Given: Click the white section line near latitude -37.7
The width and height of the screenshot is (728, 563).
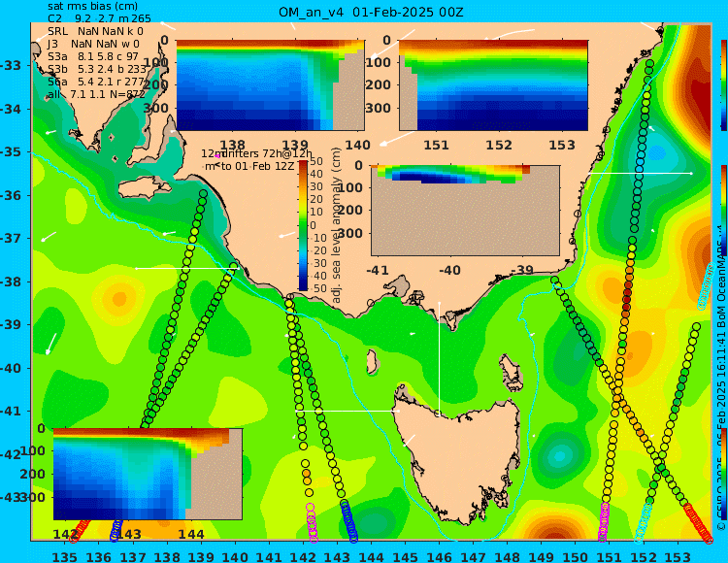Looking at the screenshot, I should tap(187, 268).
